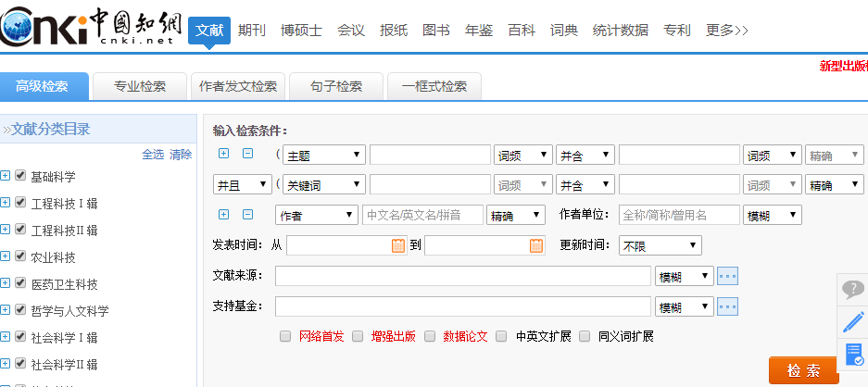Click the first 主题 keyword input field

(430, 155)
